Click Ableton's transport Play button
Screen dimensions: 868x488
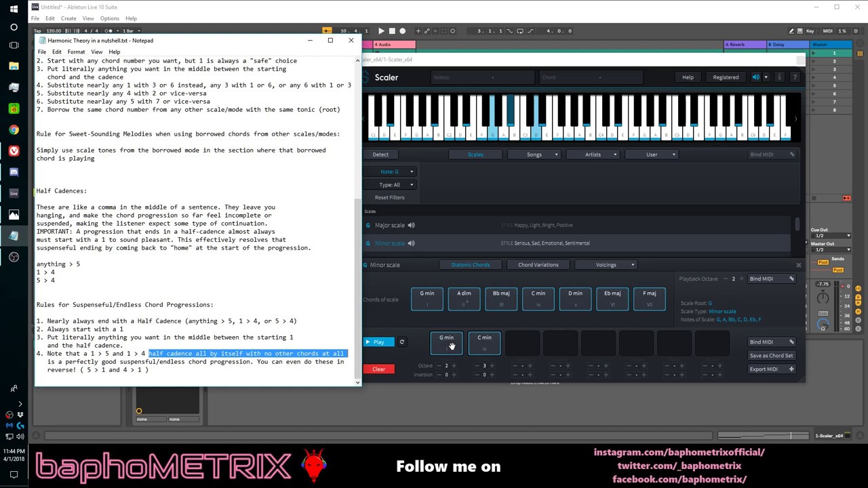click(381, 30)
